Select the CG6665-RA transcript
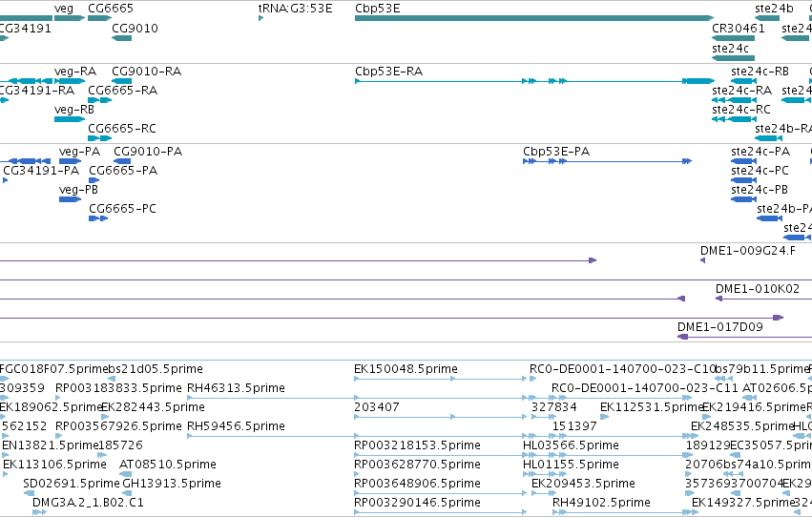812x517 pixels. [x=99, y=100]
